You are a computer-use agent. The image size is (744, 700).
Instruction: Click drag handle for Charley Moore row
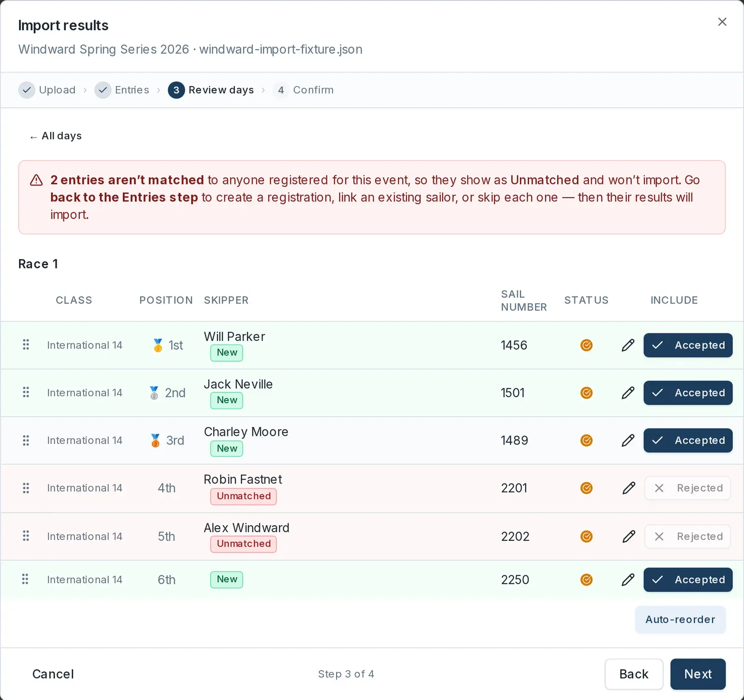coord(26,440)
